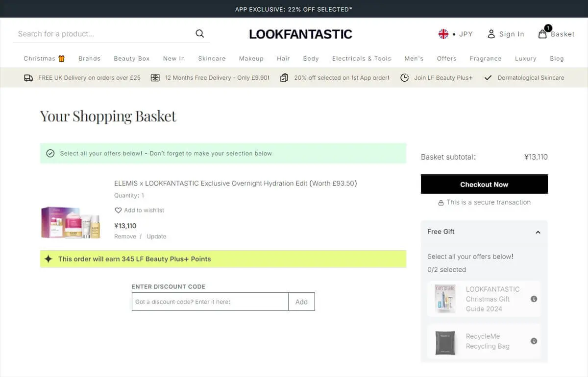Click 20% off 1st App order text
This screenshot has height=377, width=588.
pyautogui.click(x=342, y=78)
